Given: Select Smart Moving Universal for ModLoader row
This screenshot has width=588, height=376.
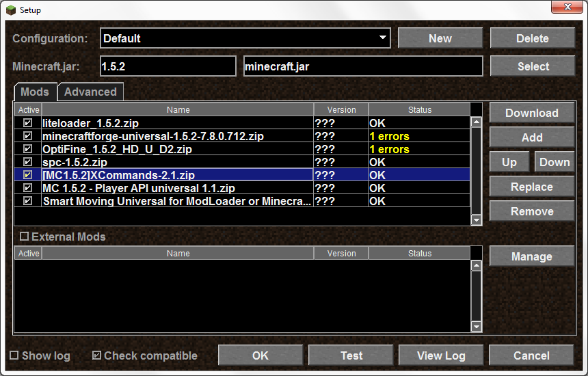Looking at the screenshot, I should [242, 200].
